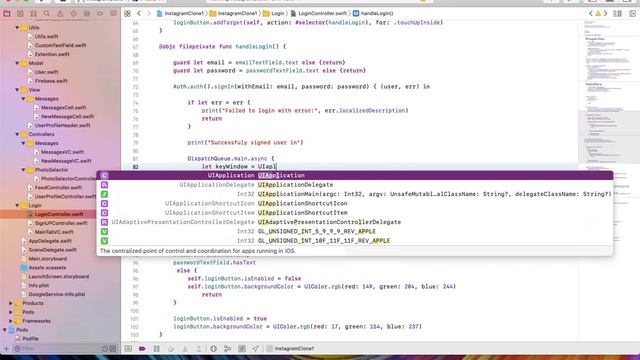Open the Debug navigator
The width and height of the screenshot is (640, 360).
click(87, 13)
